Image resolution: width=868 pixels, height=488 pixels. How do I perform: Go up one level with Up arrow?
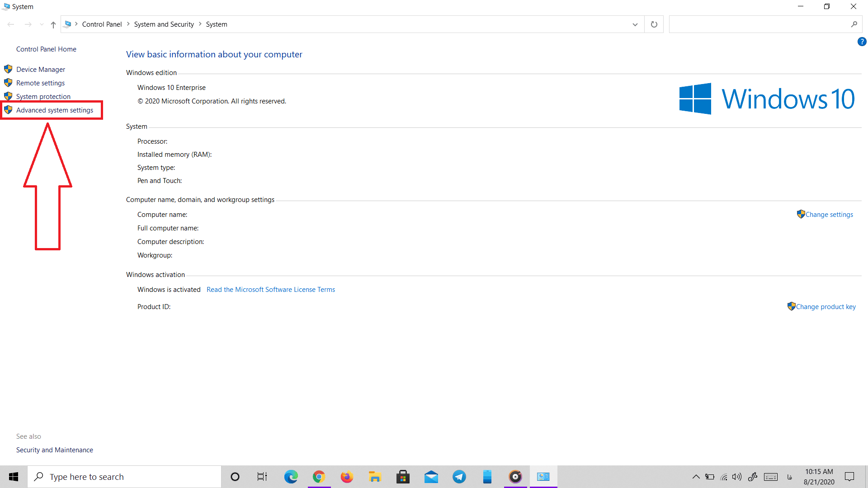(53, 25)
